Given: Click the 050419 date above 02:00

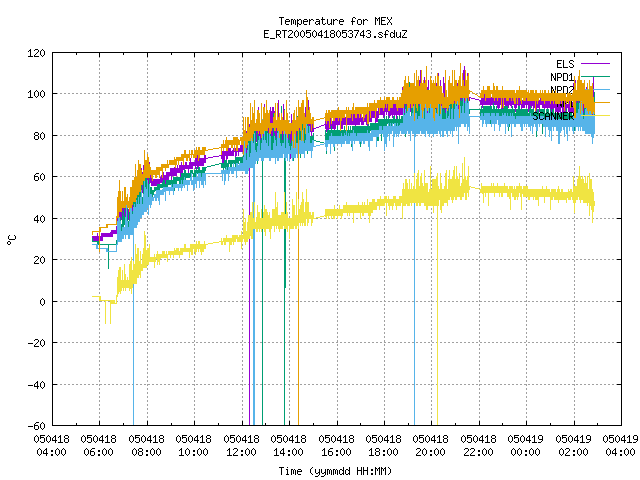Looking at the screenshot, I should tap(573, 439).
